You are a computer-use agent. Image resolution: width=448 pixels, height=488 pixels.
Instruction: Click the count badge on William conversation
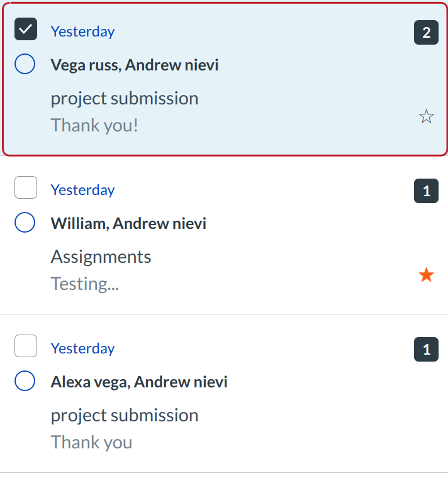(x=426, y=191)
